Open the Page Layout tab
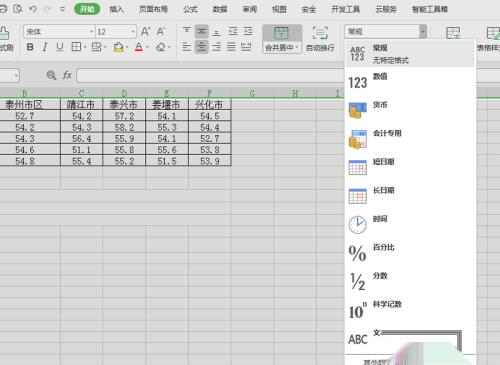 point(153,9)
